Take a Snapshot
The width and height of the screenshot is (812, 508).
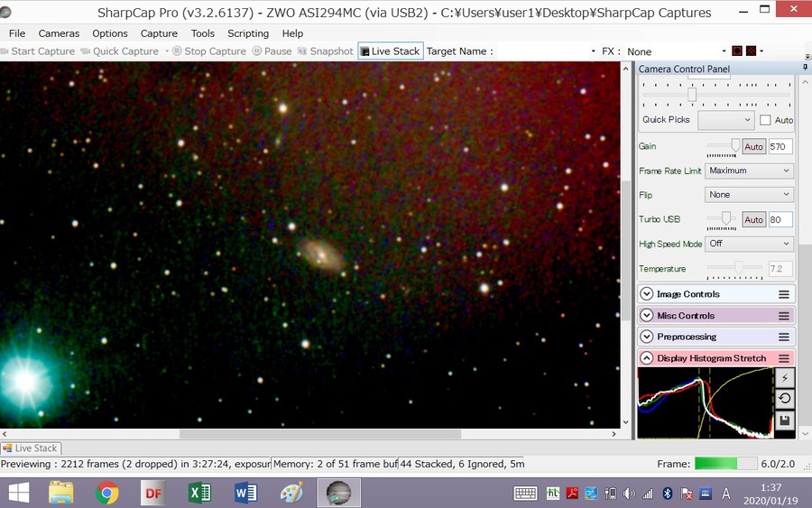pos(325,51)
